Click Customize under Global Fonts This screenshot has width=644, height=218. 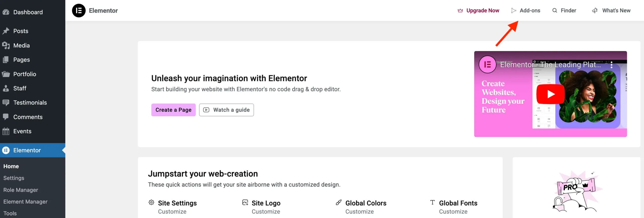pos(453,212)
